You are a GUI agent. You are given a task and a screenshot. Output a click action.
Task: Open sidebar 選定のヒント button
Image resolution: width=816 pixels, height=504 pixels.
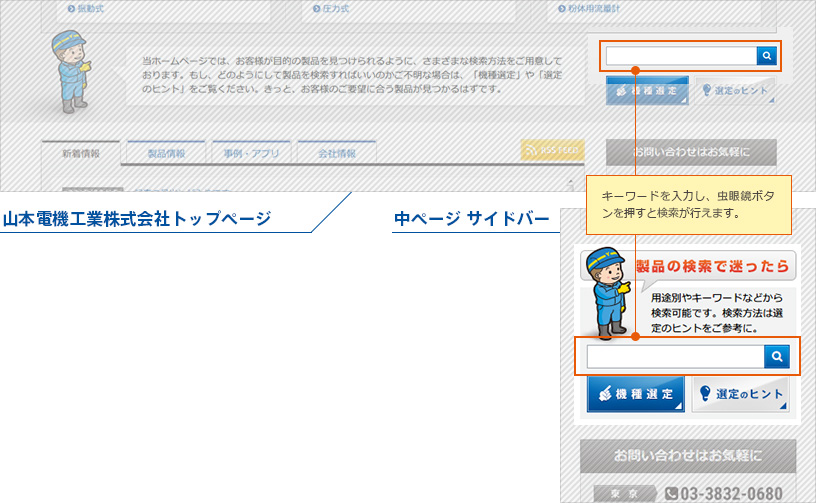[741, 394]
